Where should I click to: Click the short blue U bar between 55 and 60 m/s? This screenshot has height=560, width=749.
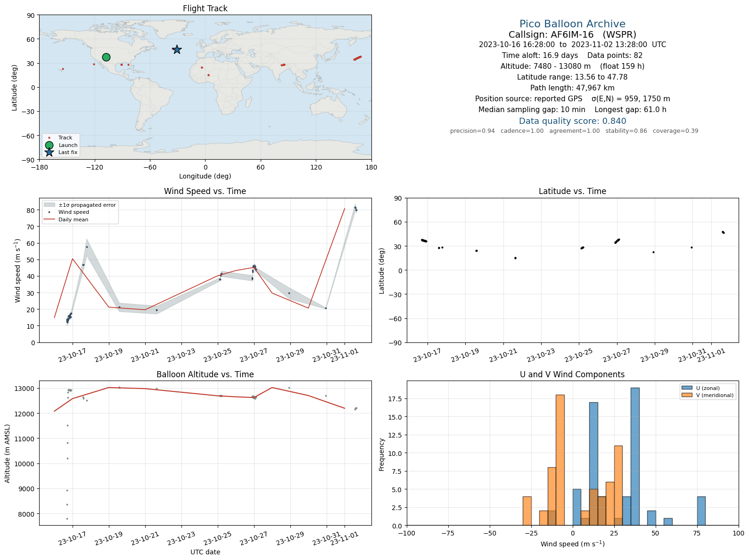(x=668, y=521)
